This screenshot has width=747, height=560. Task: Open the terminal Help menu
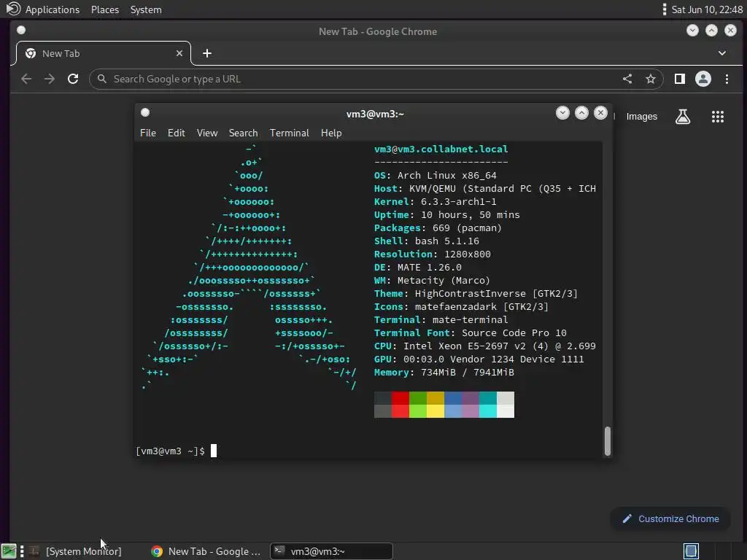point(331,133)
